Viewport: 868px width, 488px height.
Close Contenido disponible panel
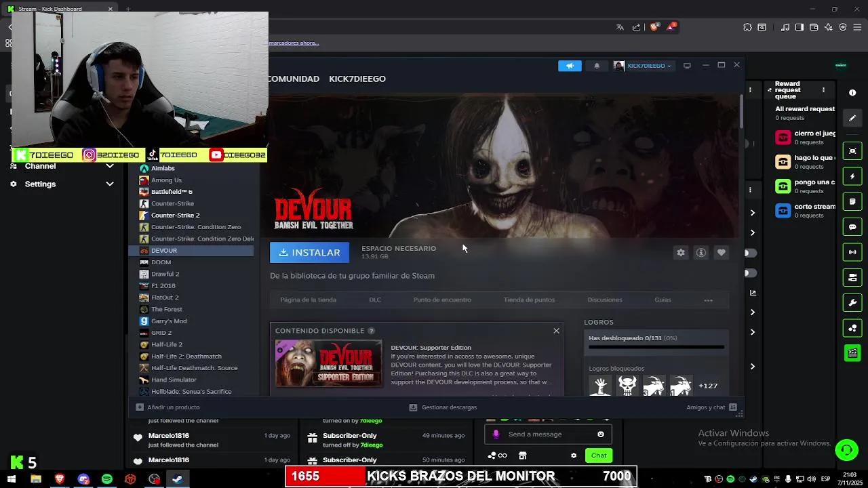tap(556, 331)
